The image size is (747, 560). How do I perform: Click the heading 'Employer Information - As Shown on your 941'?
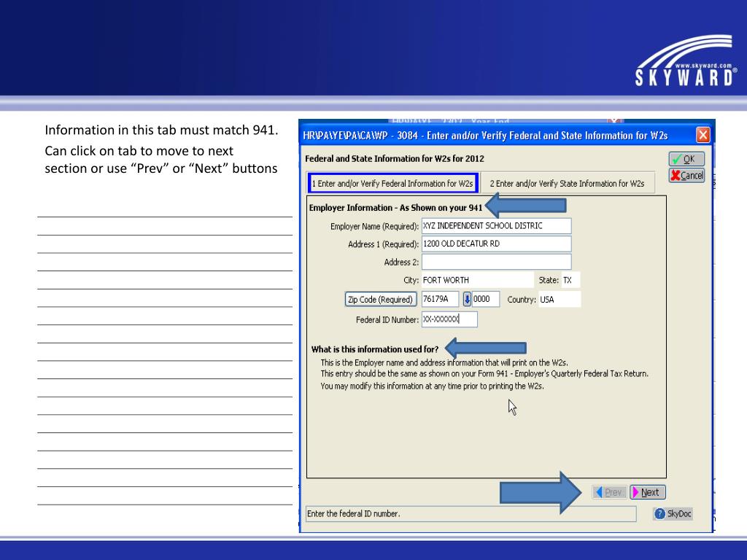pyautogui.click(x=395, y=208)
